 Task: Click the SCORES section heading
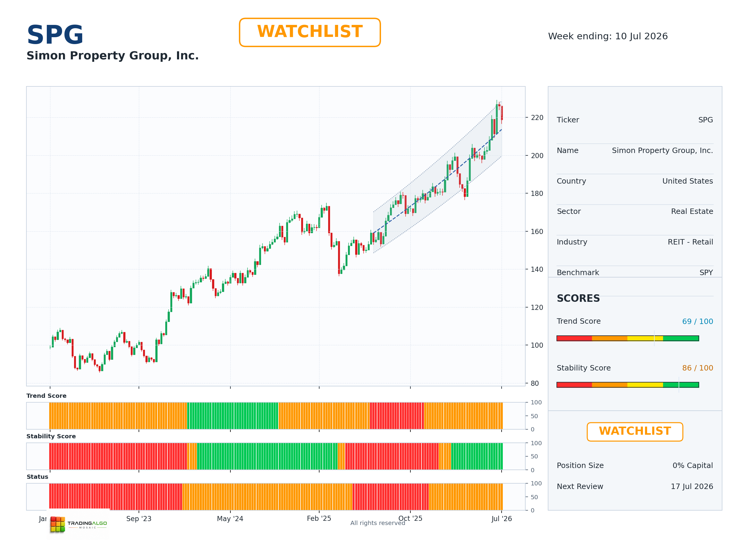[578, 298]
